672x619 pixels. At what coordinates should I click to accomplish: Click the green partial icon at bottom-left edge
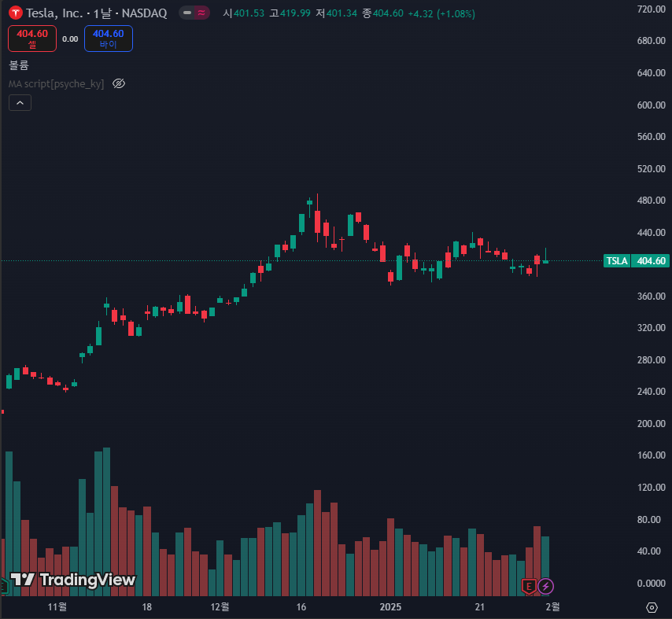tap(4, 586)
